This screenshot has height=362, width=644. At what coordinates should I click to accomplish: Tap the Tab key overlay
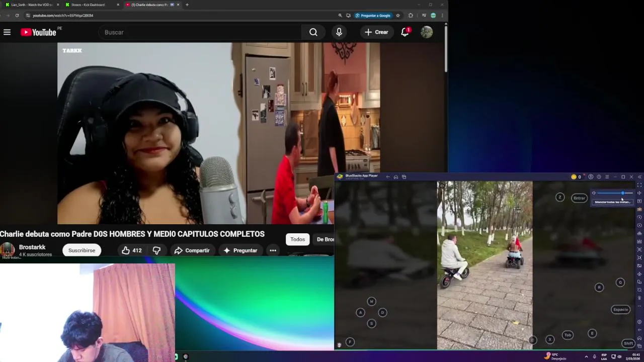(x=568, y=335)
